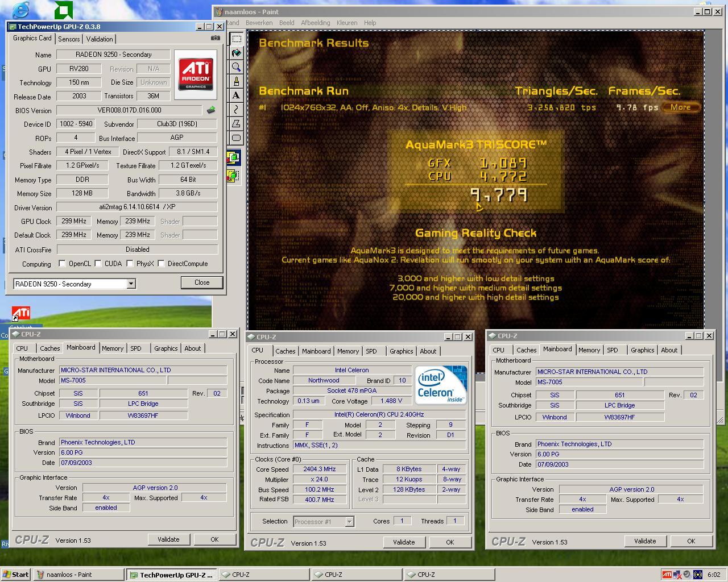Tick the PhysX checkbox
Screen dimensions: 728x582
pyautogui.click(x=130, y=263)
